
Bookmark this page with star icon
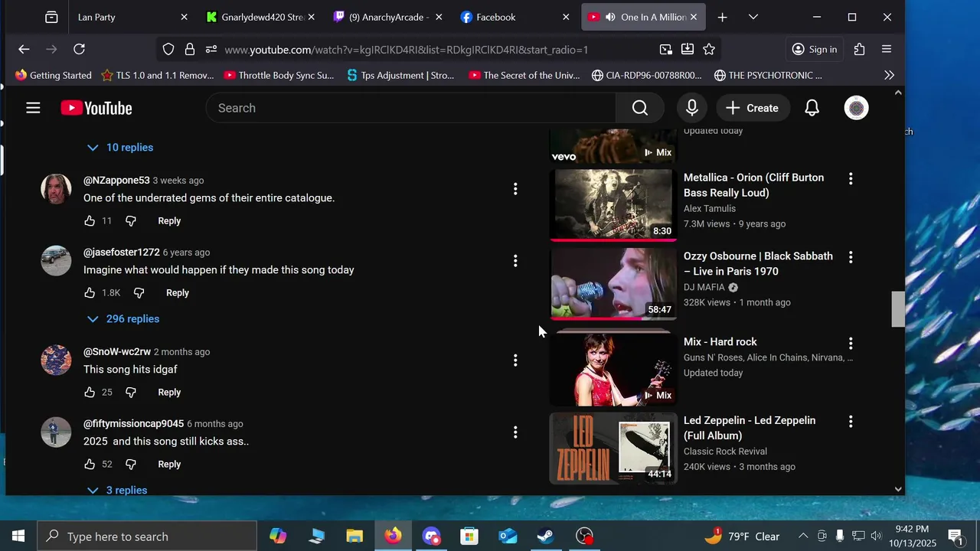[709, 49]
